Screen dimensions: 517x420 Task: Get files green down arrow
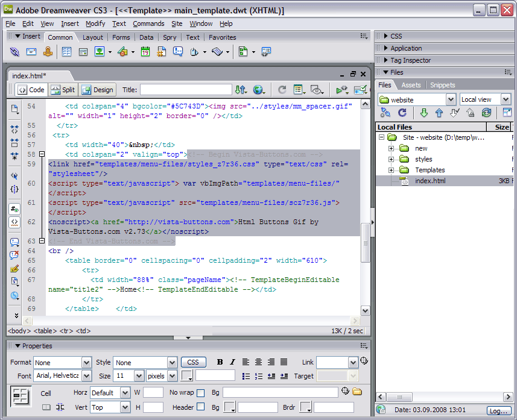pyautogui.click(x=423, y=113)
